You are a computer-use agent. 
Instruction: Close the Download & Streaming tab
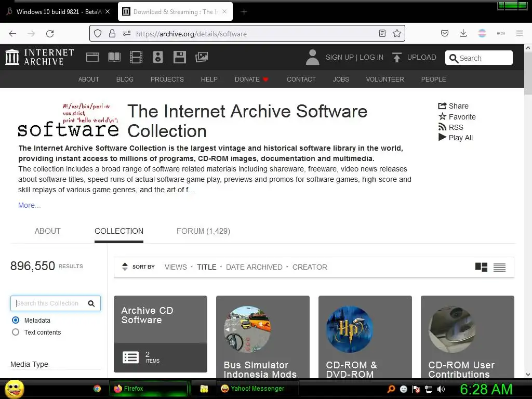[x=224, y=11]
